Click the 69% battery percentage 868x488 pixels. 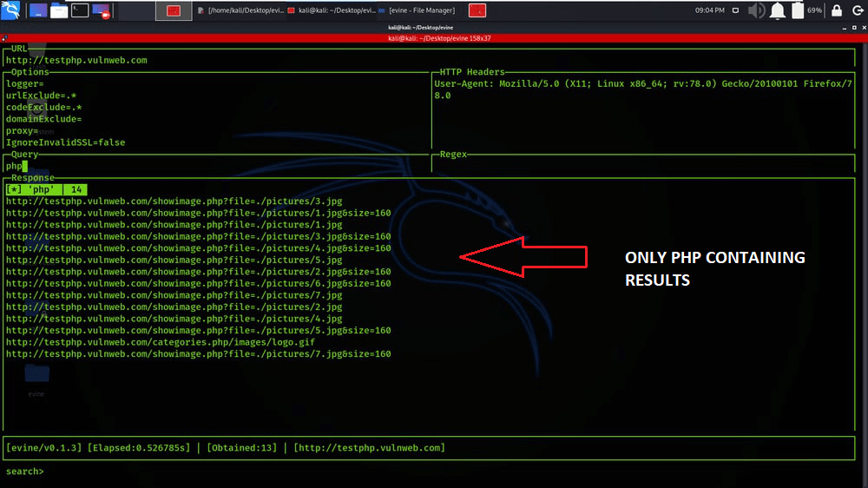click(814, 10)
